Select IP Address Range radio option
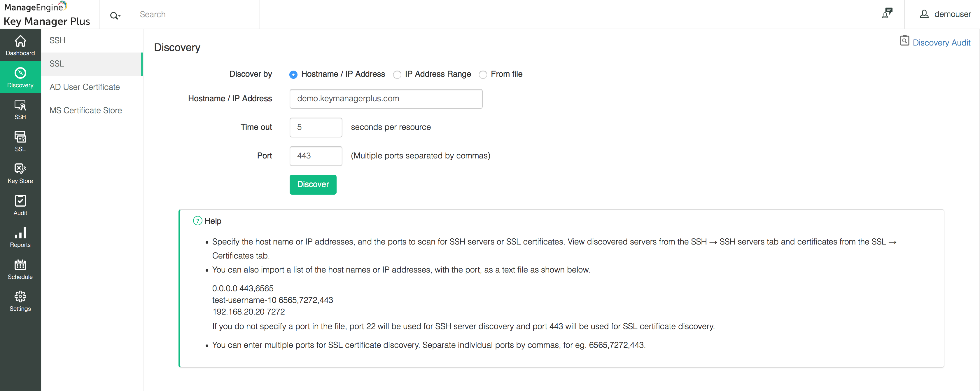This screenshot has width=980, height=391. point(397,75)
